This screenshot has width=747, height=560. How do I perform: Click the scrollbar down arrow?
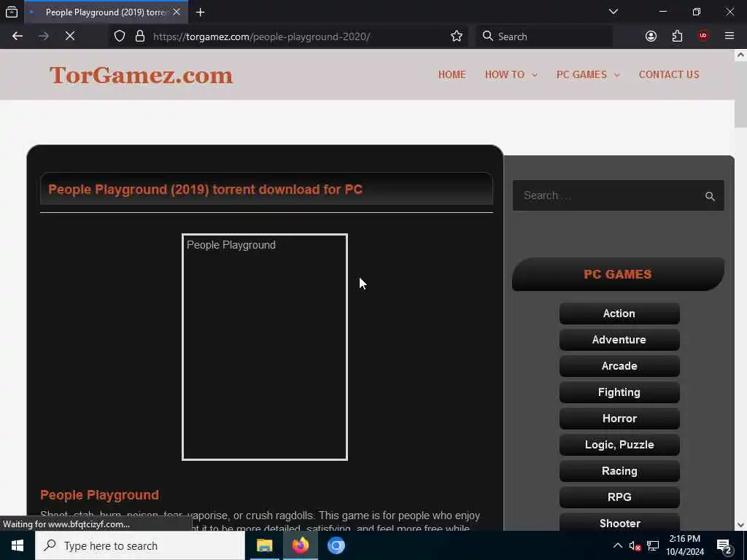pos(740,525)
